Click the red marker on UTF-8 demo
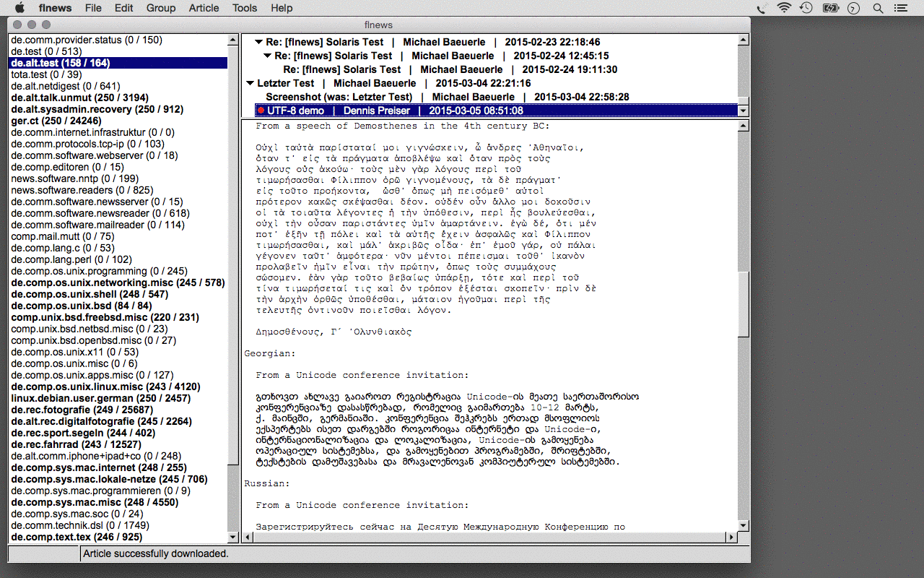 click(x=261, y=111)
